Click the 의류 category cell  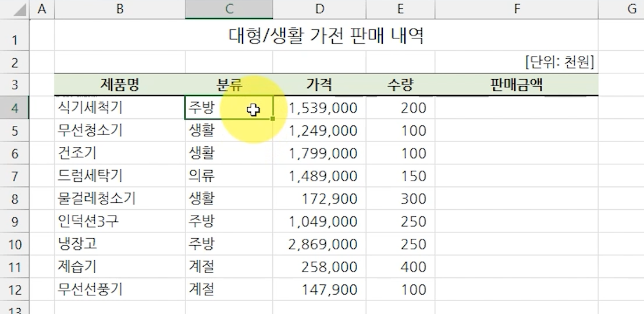[x=229, y=176]
